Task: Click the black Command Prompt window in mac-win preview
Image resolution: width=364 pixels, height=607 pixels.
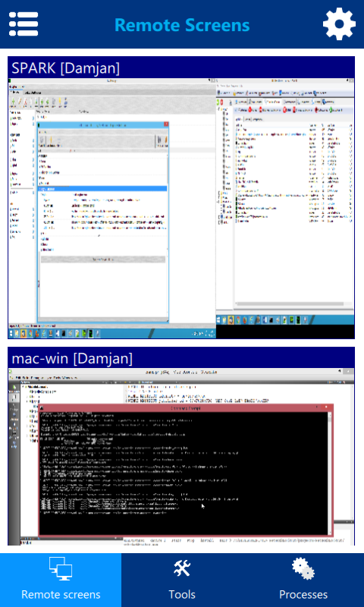Action: click(184, 472)
